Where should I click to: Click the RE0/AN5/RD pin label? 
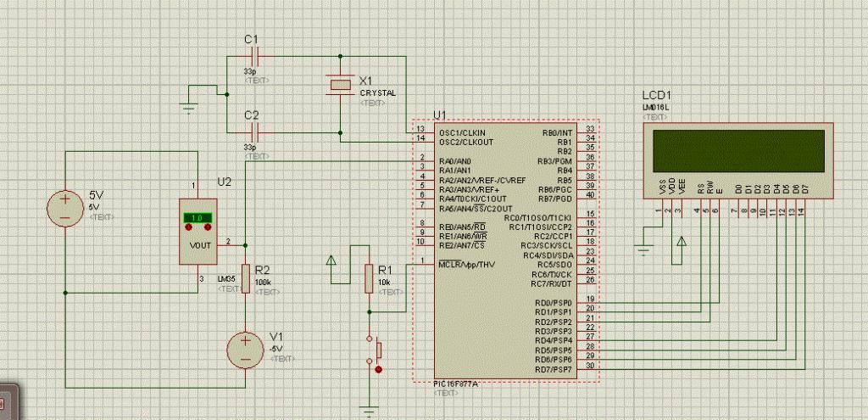462,227
